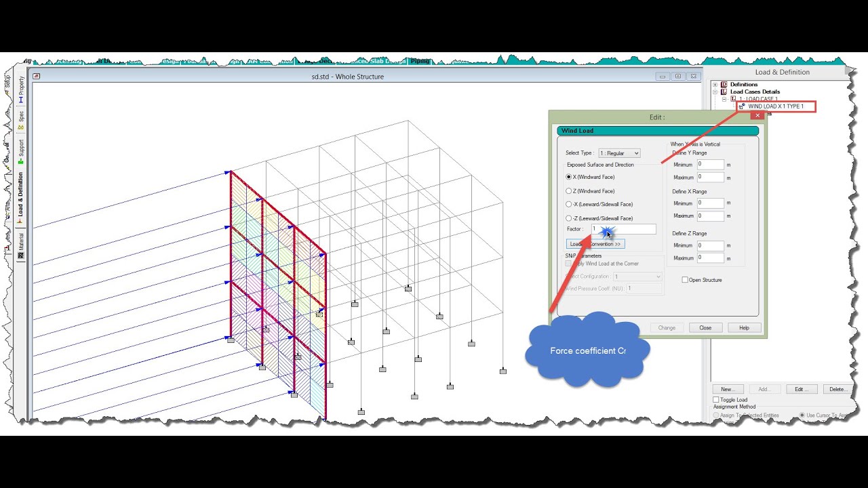The width and height of the screenshot is (868, 488).
Task: Enable the Open Structure checkbox
Action: coord(685,280)
